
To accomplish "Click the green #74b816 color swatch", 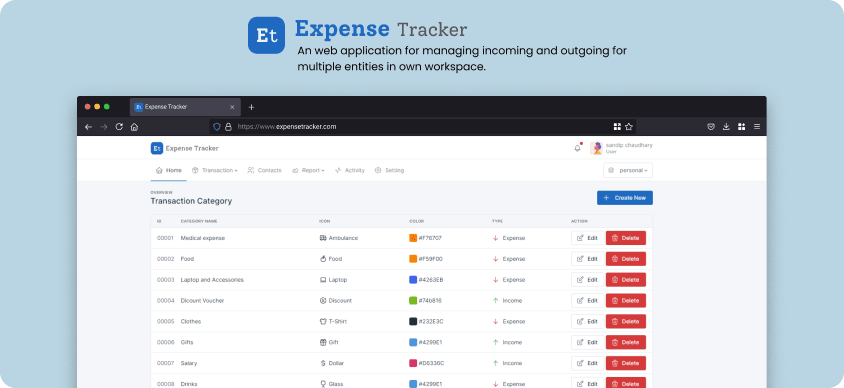I will 413,301.
